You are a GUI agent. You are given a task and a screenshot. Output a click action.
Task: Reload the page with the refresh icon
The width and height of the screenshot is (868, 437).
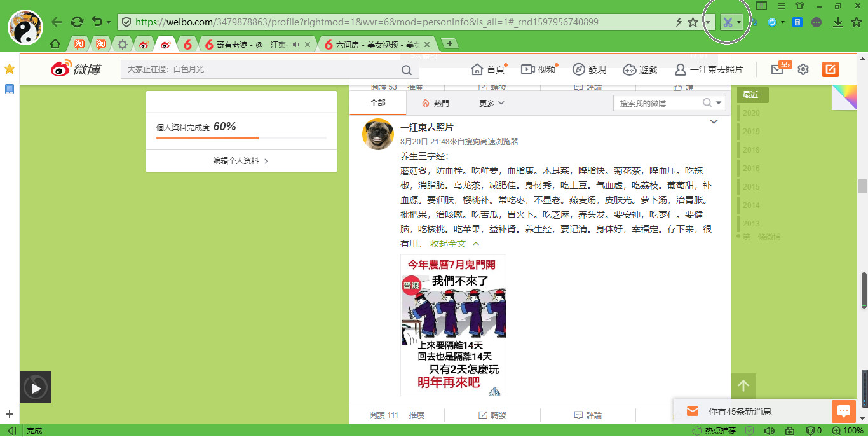(x=77, y=22)
